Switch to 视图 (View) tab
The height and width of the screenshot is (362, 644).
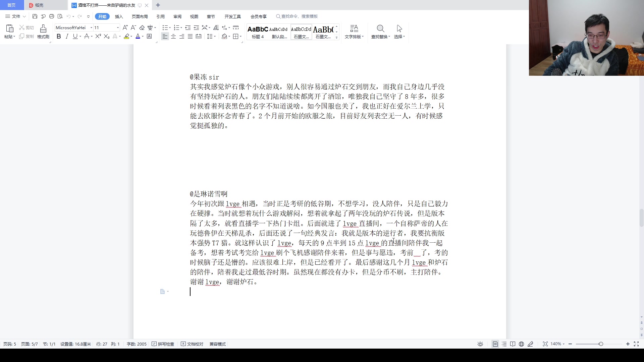pos(194,16)
